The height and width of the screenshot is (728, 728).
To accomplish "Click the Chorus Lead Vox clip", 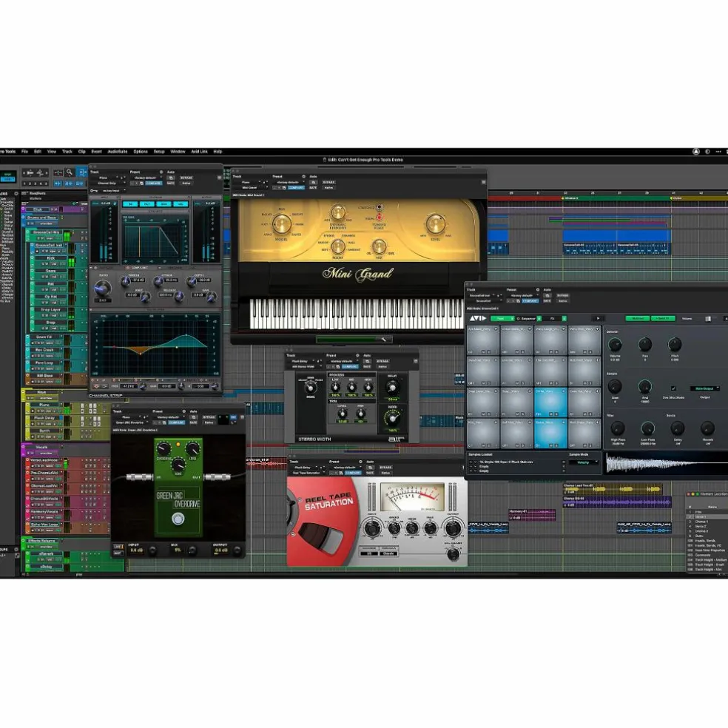I will pos(612,488).
